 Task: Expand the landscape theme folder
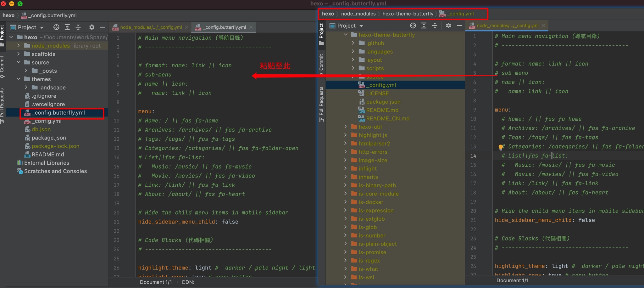[26, 88]
